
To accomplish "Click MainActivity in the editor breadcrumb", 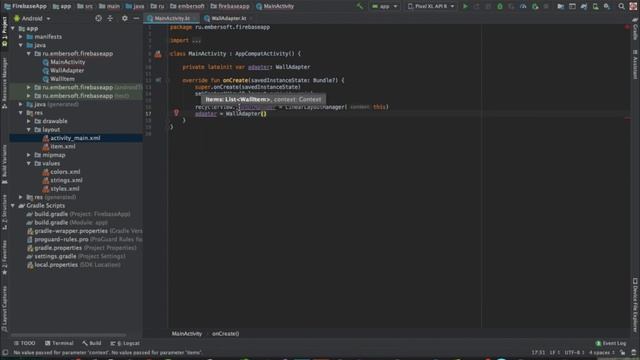I will pos(187,333).
